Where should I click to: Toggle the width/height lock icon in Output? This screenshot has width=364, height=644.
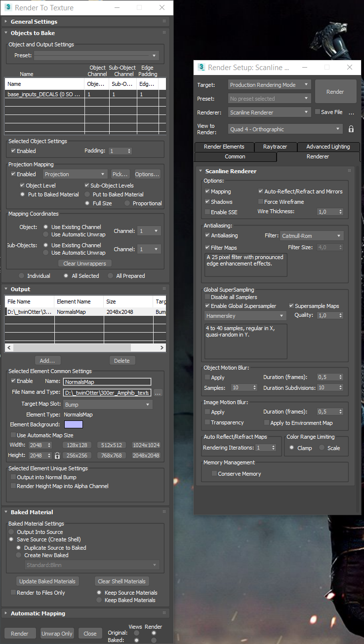coord(57,455)
